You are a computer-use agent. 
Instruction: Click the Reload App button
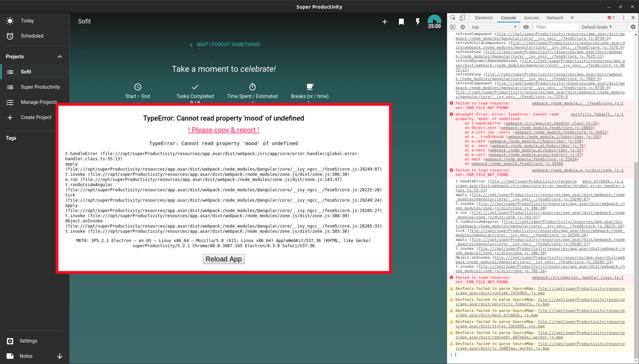(223, 259)
